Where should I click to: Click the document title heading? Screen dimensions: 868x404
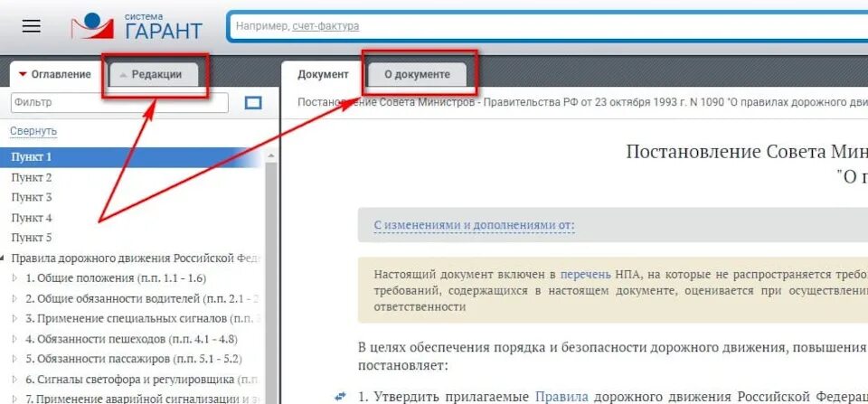click(x=748, y=164)
